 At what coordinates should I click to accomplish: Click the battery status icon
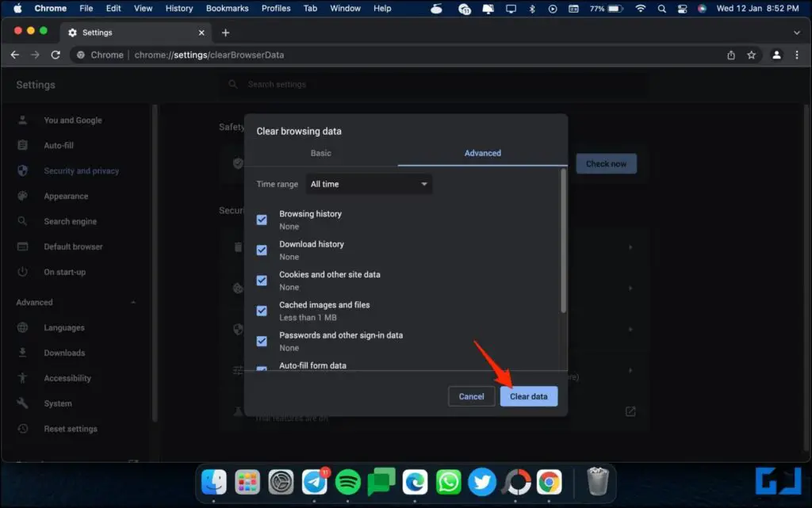point(615,8)
